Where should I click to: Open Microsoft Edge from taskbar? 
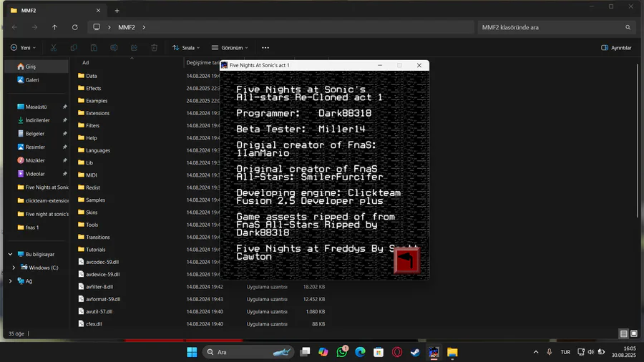pos(360,352)
